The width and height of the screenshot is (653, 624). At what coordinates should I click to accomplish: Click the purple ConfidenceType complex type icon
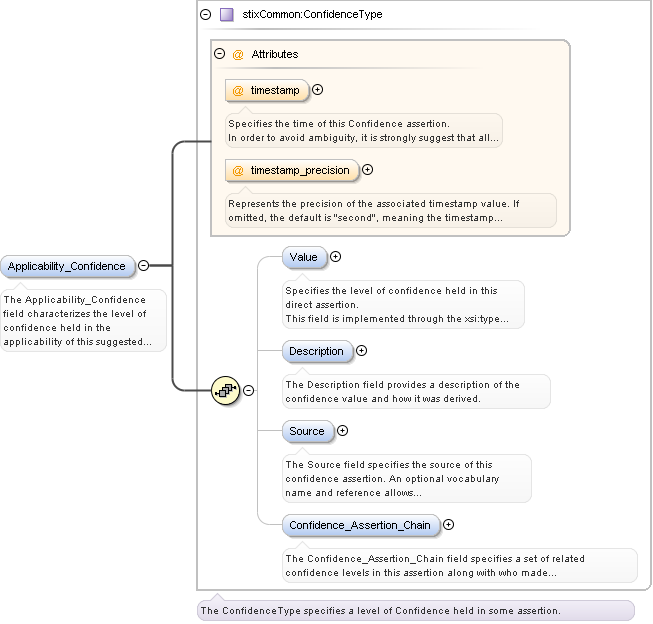tap(227, 15)
